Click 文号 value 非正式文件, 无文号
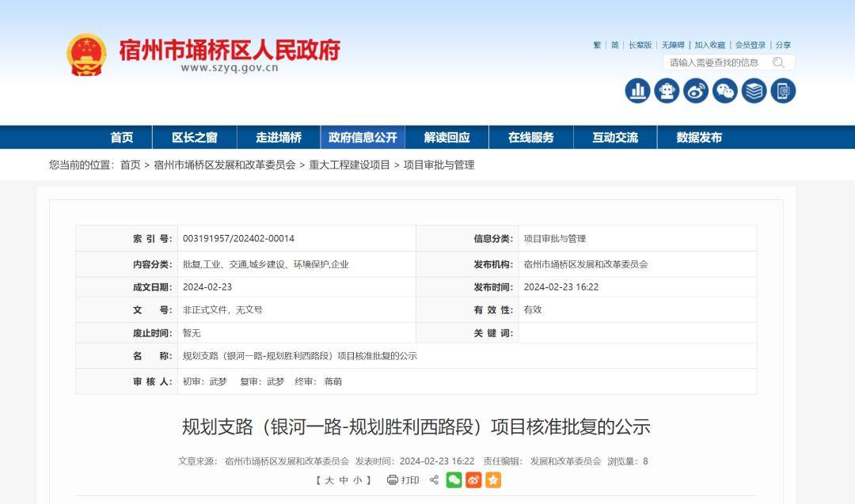The image size is (855, 504). [x=222, y=310]
